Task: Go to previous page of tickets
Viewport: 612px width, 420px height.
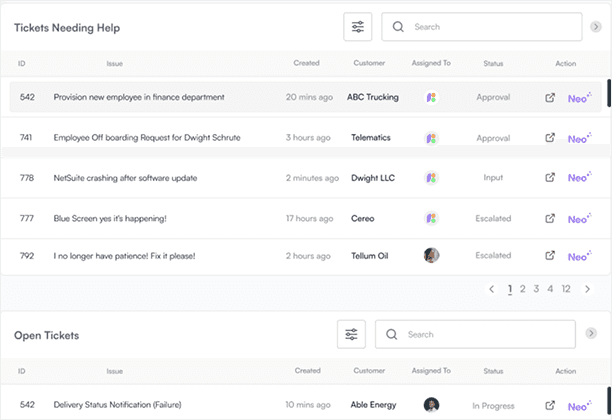Action: 491,289
